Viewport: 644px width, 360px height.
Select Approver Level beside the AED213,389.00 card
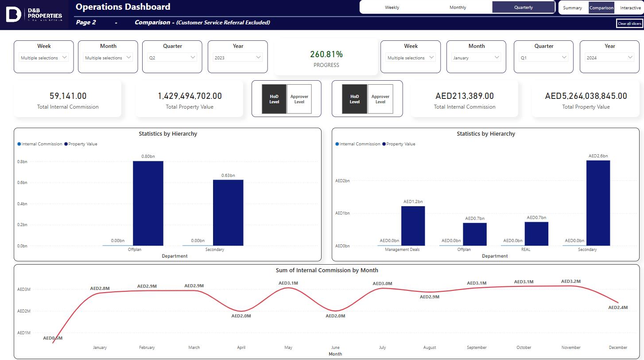tap(380, 99)
